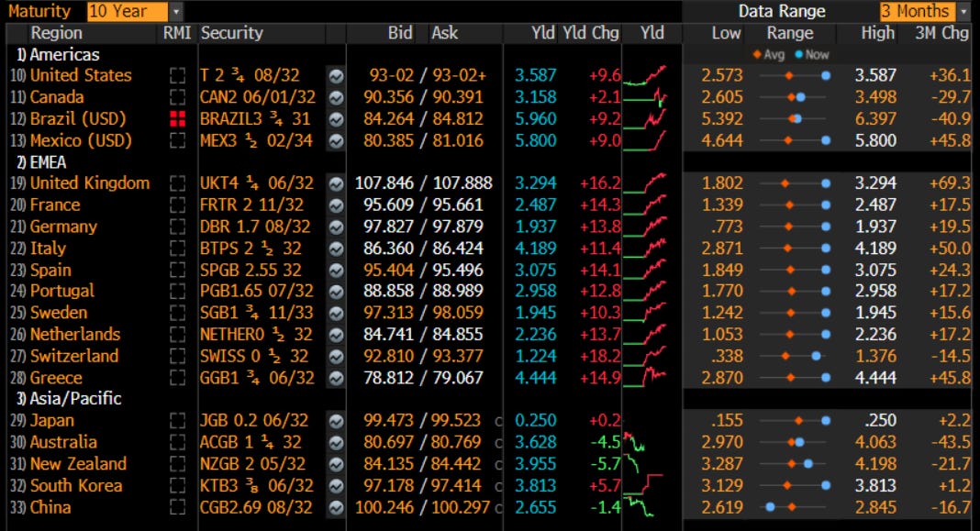
Task: Open chart icon for Mexico (USD) bond
Action: point(336,141)
